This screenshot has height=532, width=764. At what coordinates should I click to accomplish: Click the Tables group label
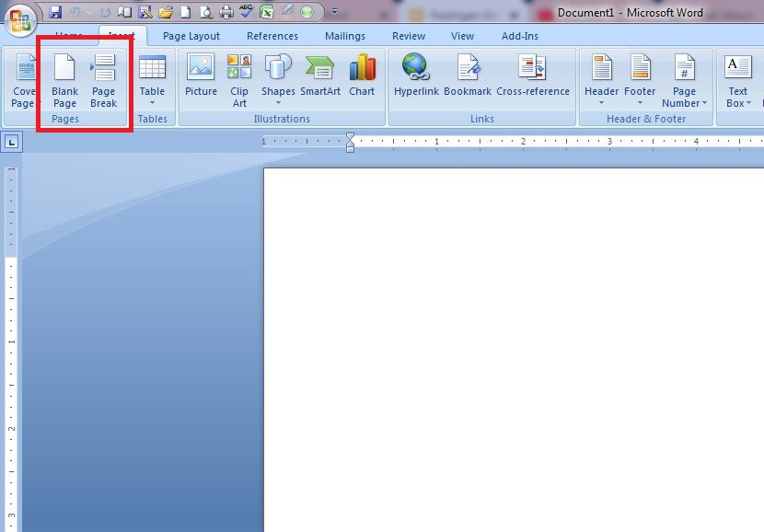152,119
